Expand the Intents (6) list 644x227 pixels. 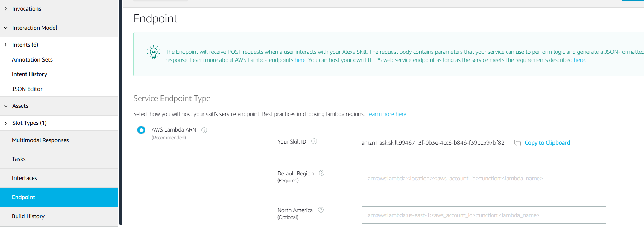coord(6,45)
